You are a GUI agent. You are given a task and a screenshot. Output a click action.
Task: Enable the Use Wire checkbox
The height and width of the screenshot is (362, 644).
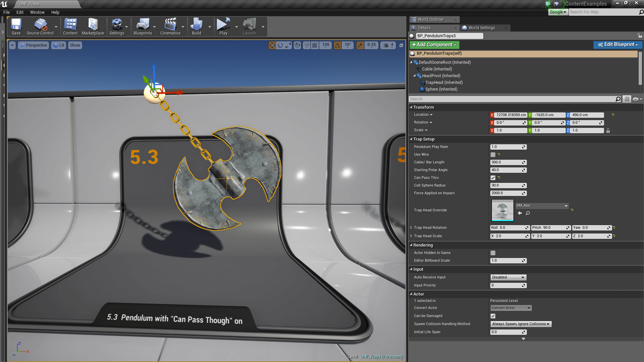[x=493, y=155]
